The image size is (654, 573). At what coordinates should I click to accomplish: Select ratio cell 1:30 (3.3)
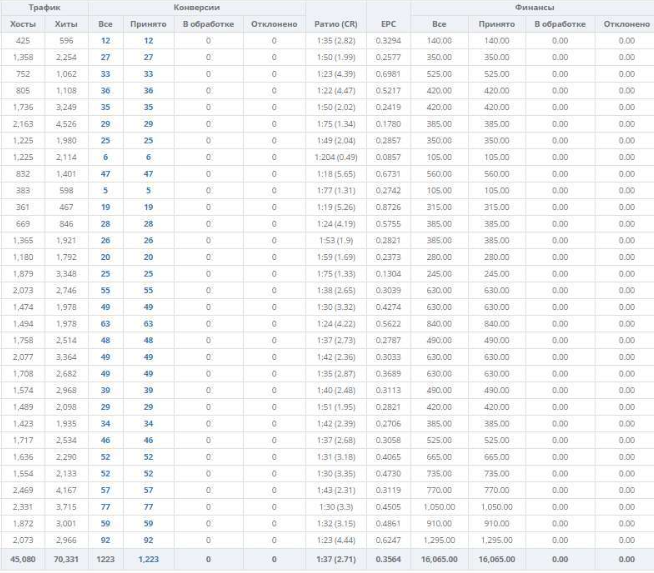point(336,507)
